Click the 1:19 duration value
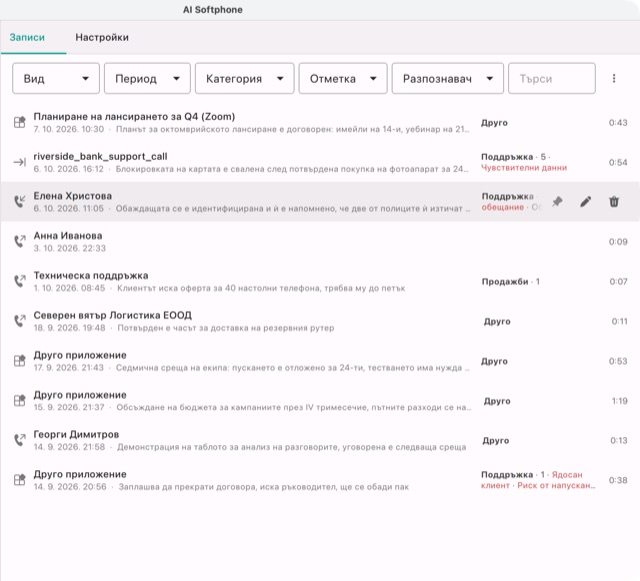 coord(619,401)
